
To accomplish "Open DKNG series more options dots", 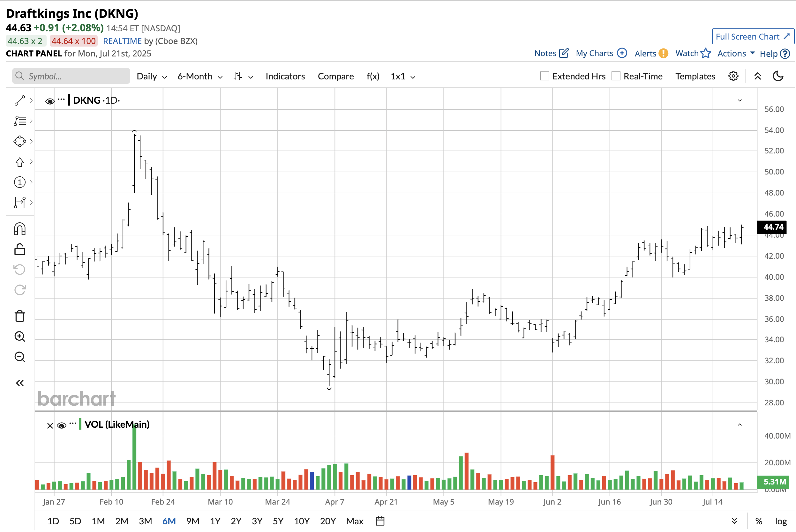I will coord(61,100).
